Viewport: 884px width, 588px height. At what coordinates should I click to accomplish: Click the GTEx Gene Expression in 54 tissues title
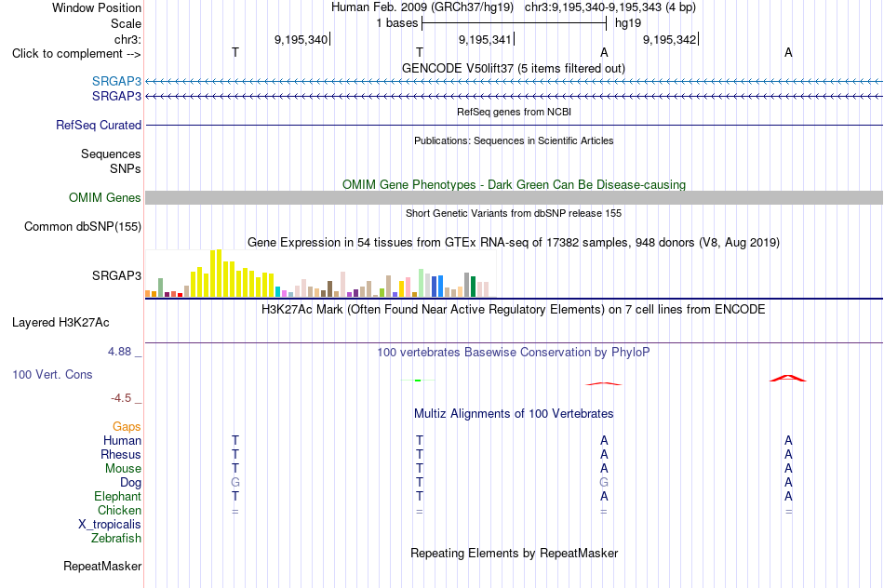pos(514,243)
